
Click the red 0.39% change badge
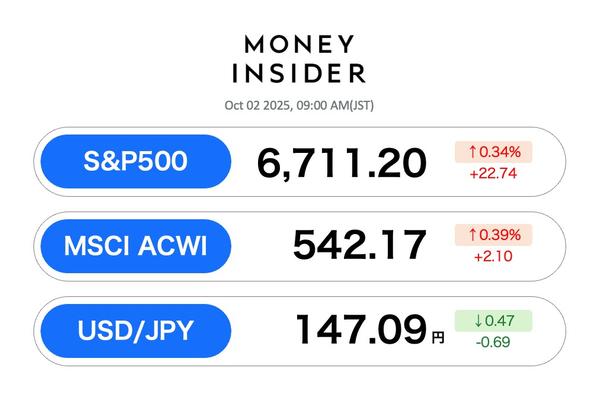point(495,235)
